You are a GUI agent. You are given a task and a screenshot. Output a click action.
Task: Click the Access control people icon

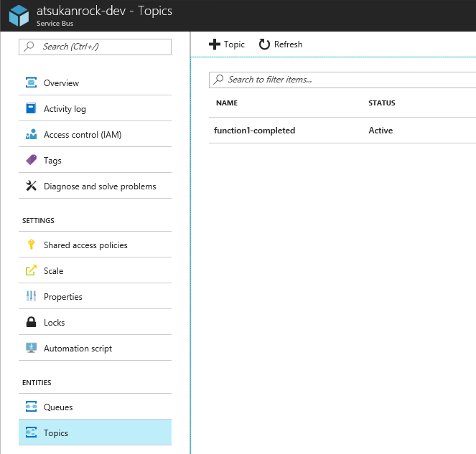pos(31,134)
